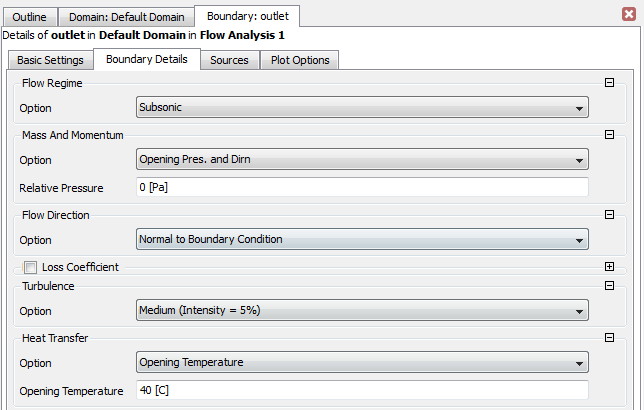
Task: Select the Outline tab
Action: click(29, 17)
